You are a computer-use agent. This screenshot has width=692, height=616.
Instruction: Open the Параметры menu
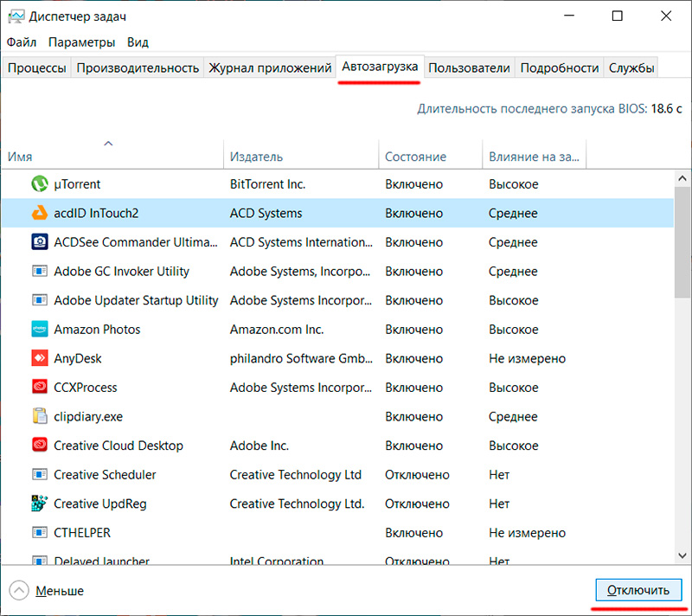tap(81, 42)
